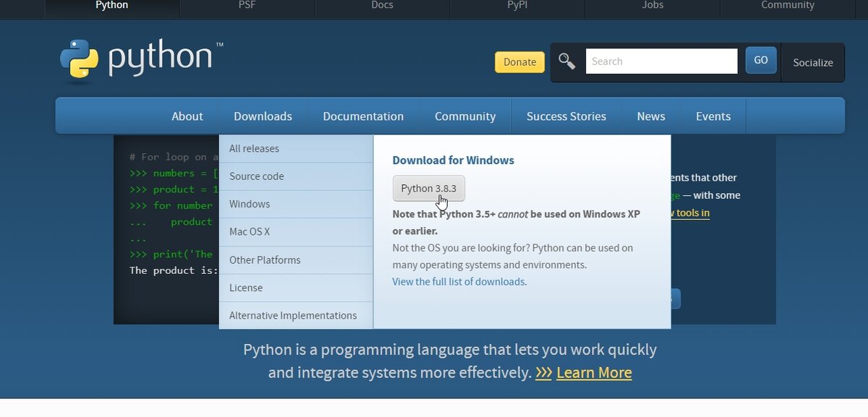Viewport: 868px width, 417px height.
Task: Click the '# For loop on a' code comment
Action: point(174,157)
